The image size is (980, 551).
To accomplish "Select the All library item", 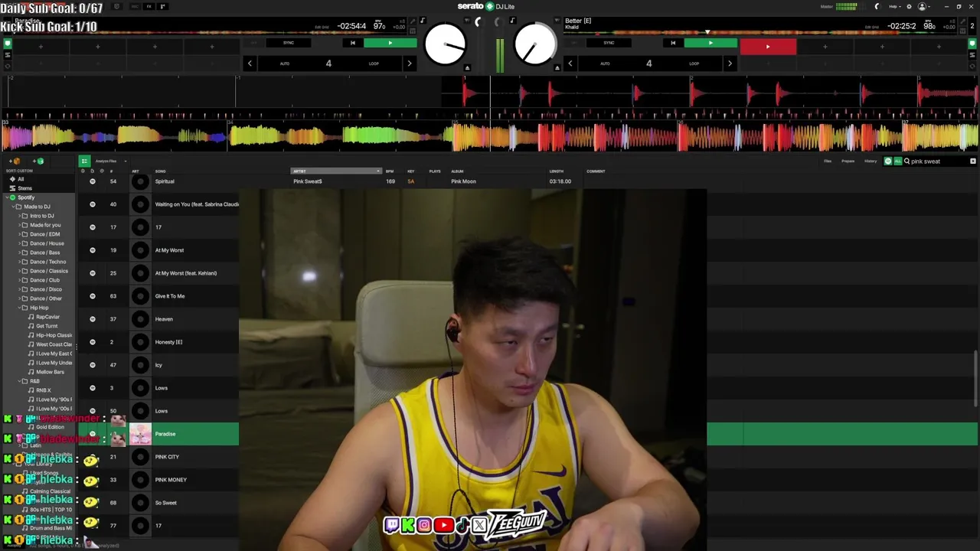I will (x=21, y=179).
